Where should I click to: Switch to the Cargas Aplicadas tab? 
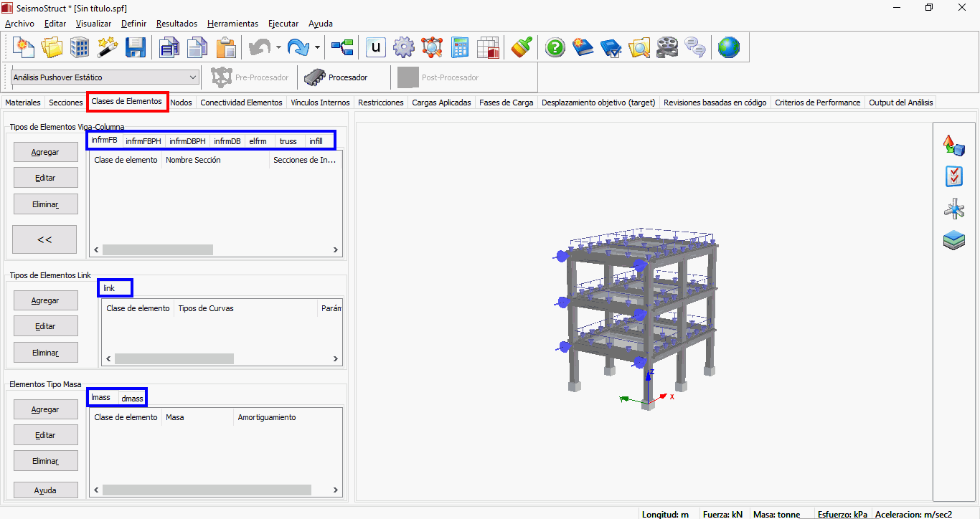tap(441, 103)
